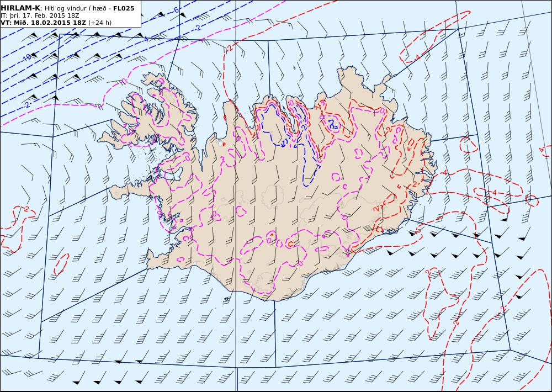The image size is (552, 392).
Task: Select the '(+24 h)' forecast offset text
Action: click(99, 23)
